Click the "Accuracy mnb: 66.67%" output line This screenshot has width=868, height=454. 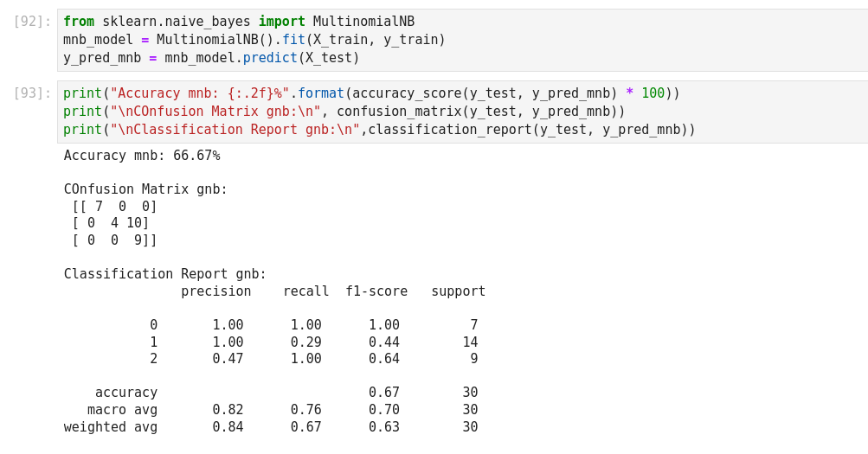pos(142,156)
